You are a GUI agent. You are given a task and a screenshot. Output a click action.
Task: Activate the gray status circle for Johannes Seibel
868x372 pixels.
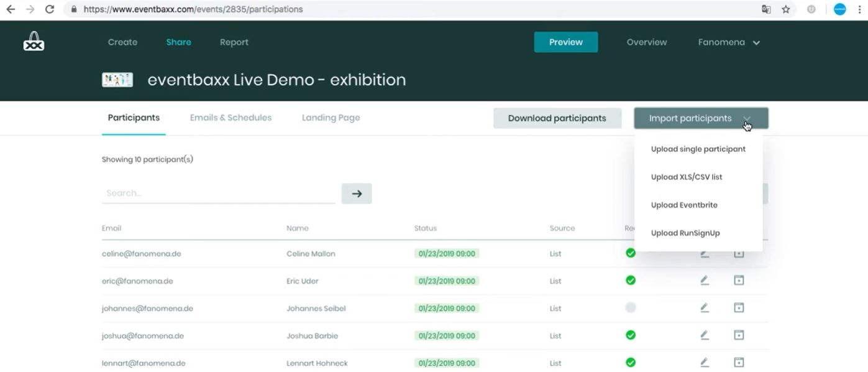[x=630, y=307]
